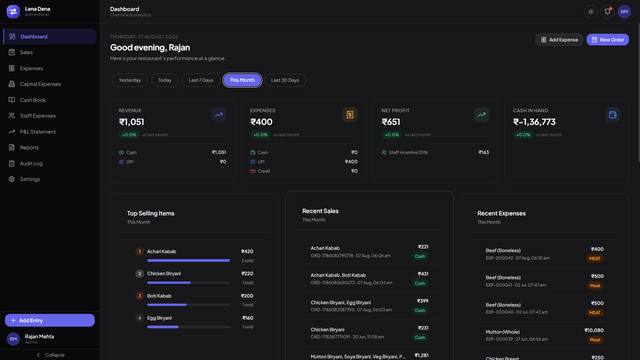The height and width of the screenshot is (360, 640).
Task: Open Capital Expenses in the sidebar
Action: [x=50, y=84]
